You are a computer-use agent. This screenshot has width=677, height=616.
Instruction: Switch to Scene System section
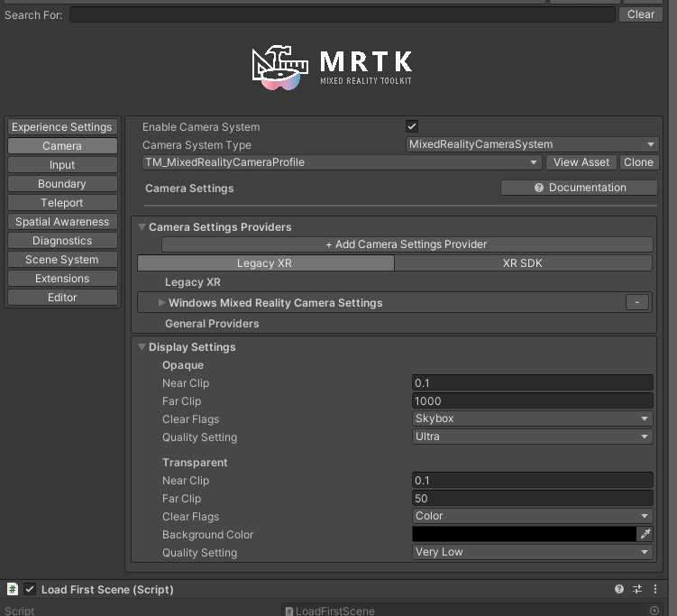(x=62, y=260)
